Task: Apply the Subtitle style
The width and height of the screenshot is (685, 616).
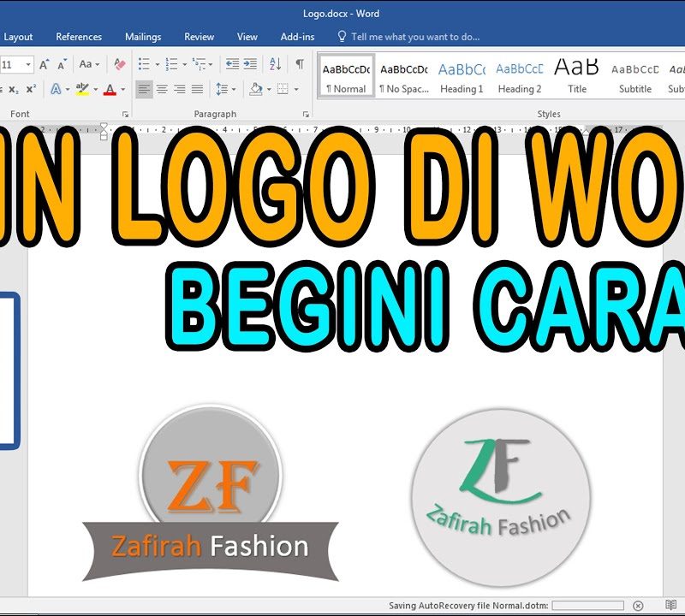Action: (634, 77)
